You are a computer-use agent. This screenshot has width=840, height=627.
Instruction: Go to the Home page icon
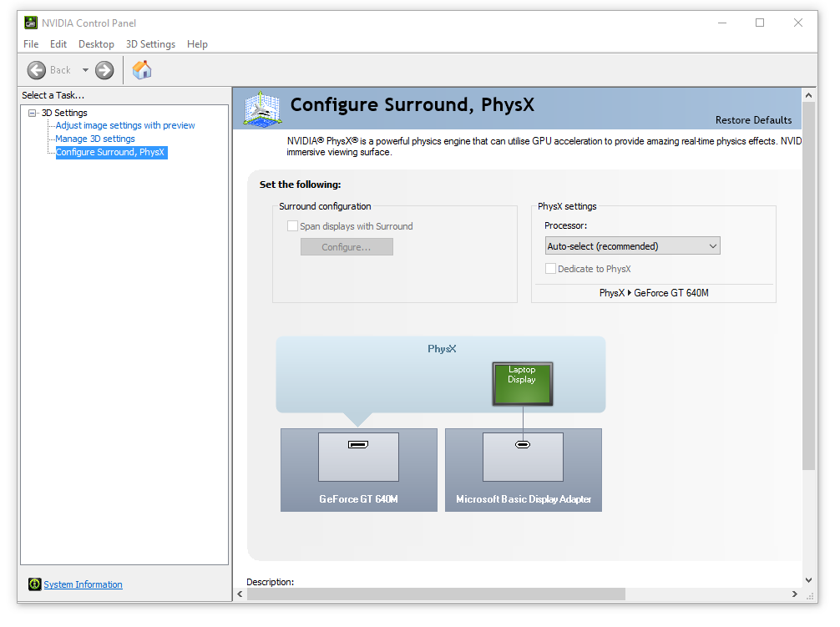coord(142,69)
